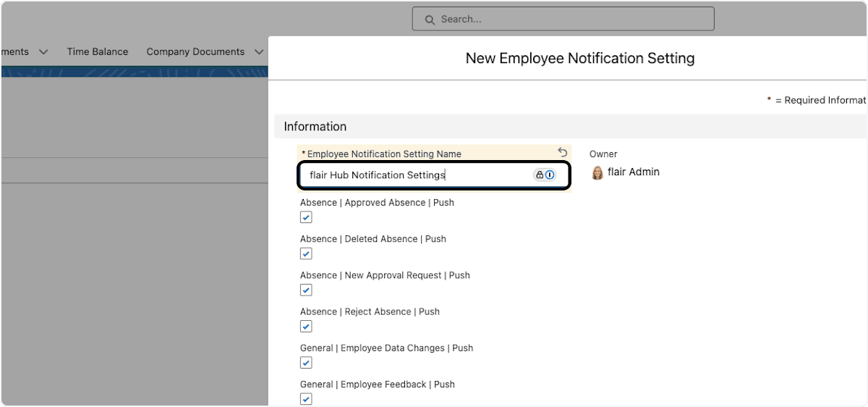Screen dimensions: 868x407
Task: Click the Information section header
Action: point(570,127)
